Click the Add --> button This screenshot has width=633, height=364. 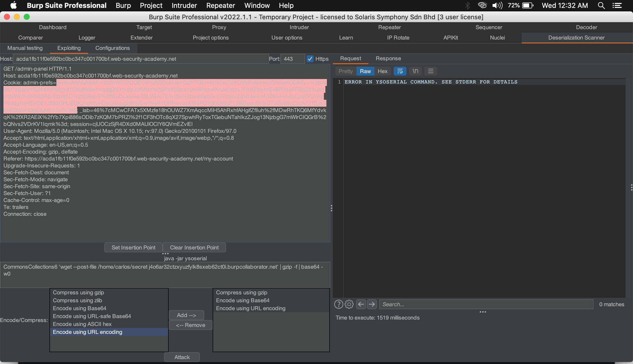(186, 315)
